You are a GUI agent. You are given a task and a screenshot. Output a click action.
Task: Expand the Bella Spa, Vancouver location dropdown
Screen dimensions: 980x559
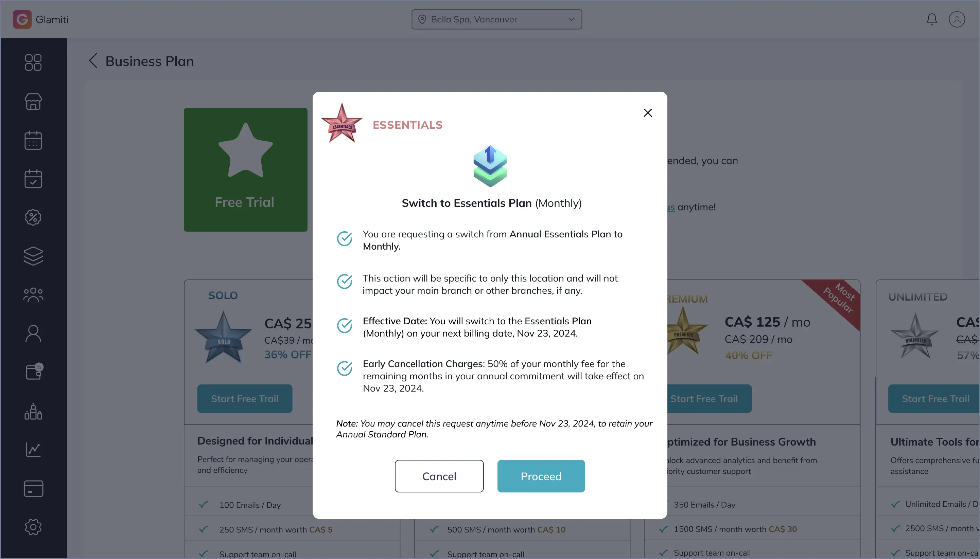pos(497,19)
